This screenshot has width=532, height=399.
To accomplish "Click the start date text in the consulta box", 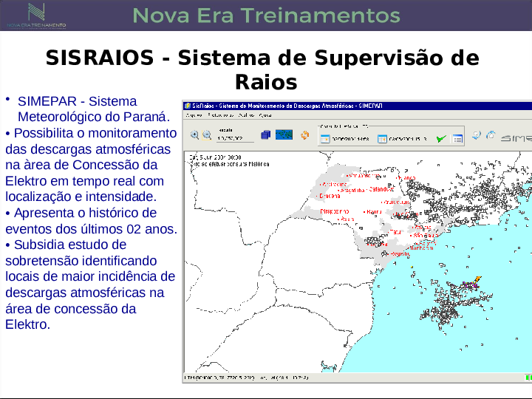I will tap(350, 139).
